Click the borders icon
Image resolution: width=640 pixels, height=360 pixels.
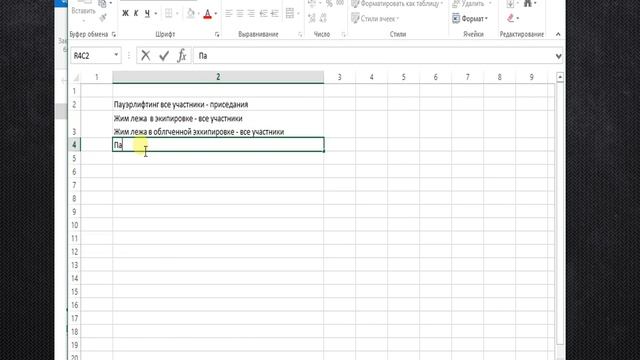pyautogui.click(x=169, y=13)
